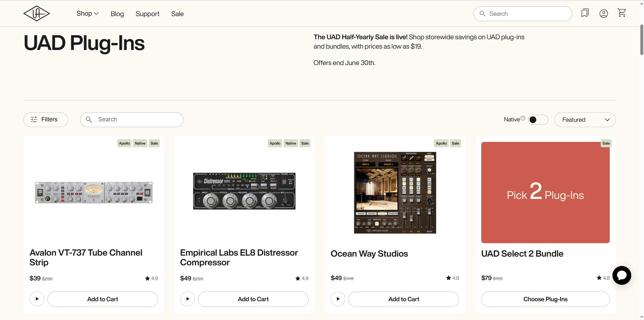Screen dimensions: 644x320
Task: Expand the Shop menu
Action: [x=87, y=14]
